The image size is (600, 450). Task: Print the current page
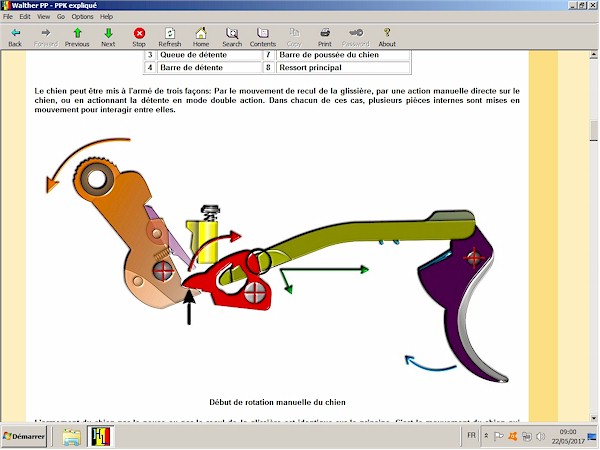coord(325,37)
